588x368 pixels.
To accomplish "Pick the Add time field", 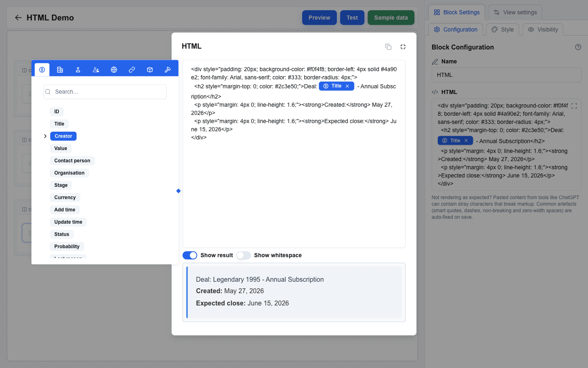I will [x=65, y=210].
